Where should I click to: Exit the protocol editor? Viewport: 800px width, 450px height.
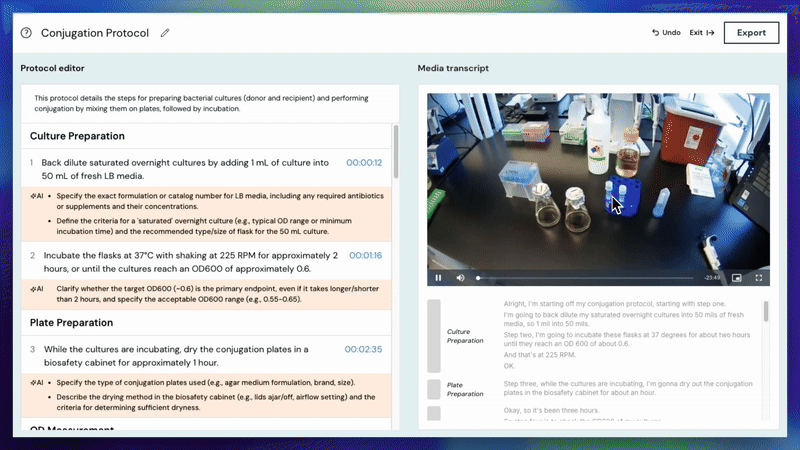coord(702,33)
